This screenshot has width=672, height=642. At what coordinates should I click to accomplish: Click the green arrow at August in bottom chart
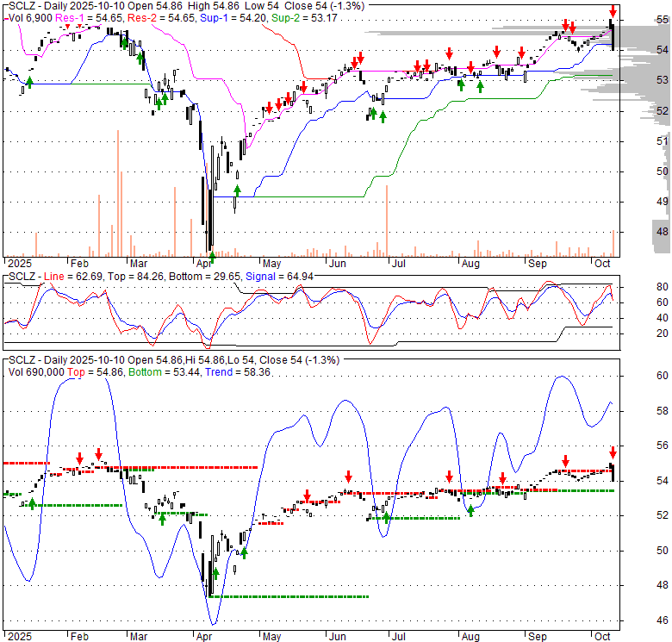click(471, 511)
